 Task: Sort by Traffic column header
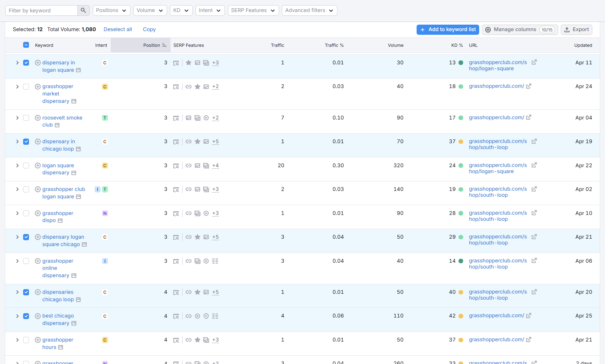[278, 45]
